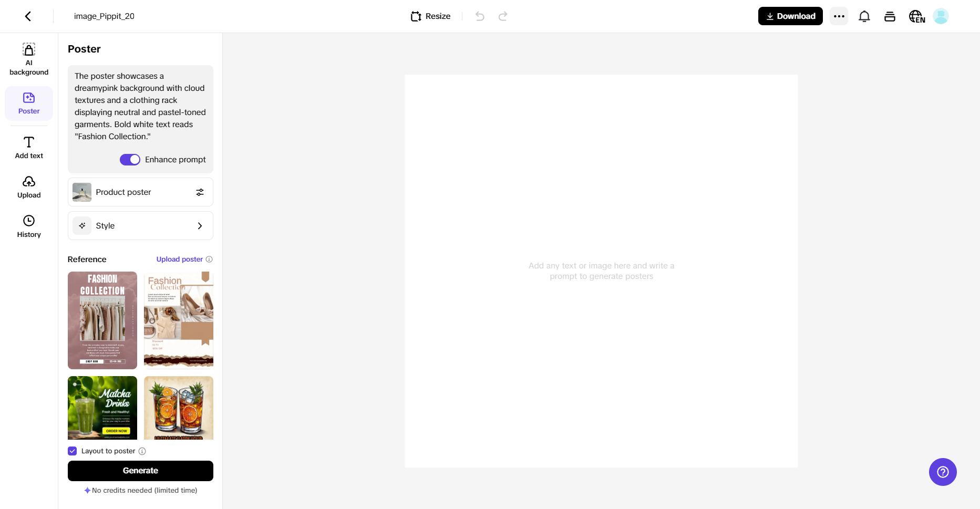Select the Poster tab in sidebar

click(29, 103)
